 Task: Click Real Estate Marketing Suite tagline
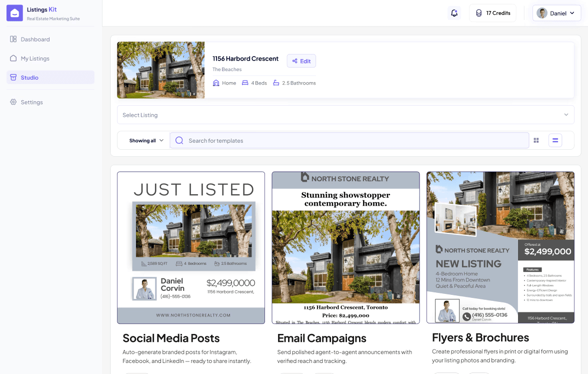click(53, 19)
